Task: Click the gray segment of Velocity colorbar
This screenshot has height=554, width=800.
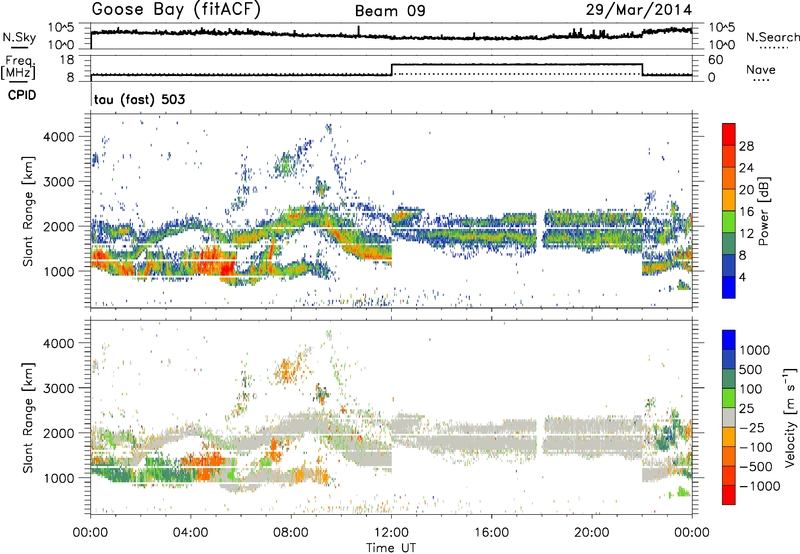Action: (729, 417)
